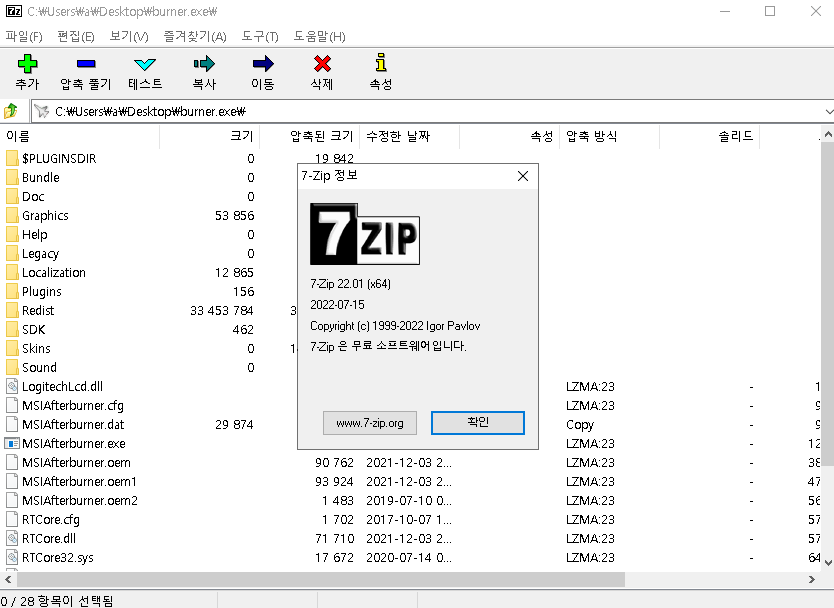834x608 pixels.
Task: Expand the address bar path dropdown
Action: point(829,111)
